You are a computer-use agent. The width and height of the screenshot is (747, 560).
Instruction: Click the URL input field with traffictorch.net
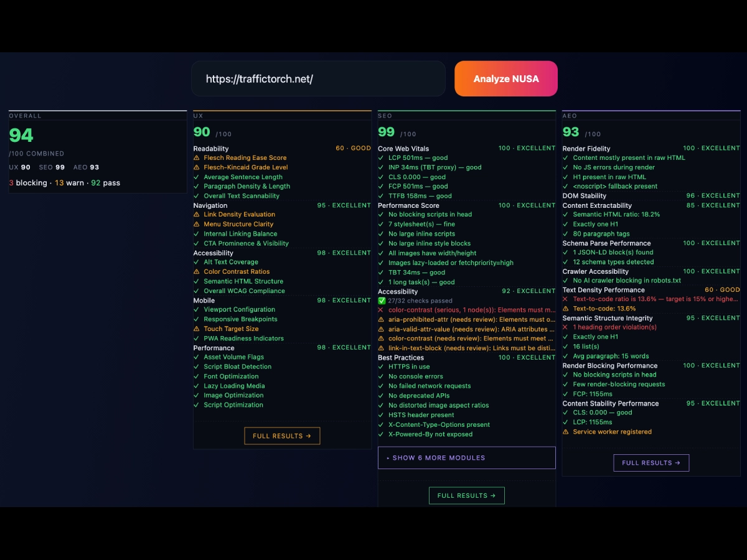point(318,78)
